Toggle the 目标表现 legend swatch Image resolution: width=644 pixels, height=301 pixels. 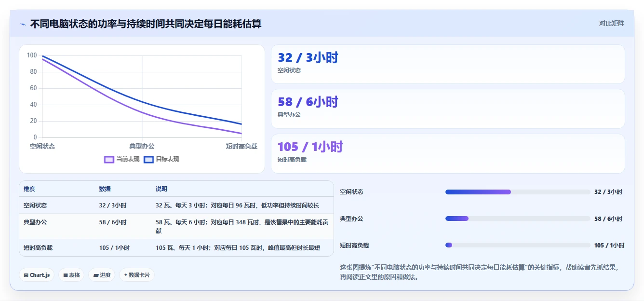click(x=149, y=159)
